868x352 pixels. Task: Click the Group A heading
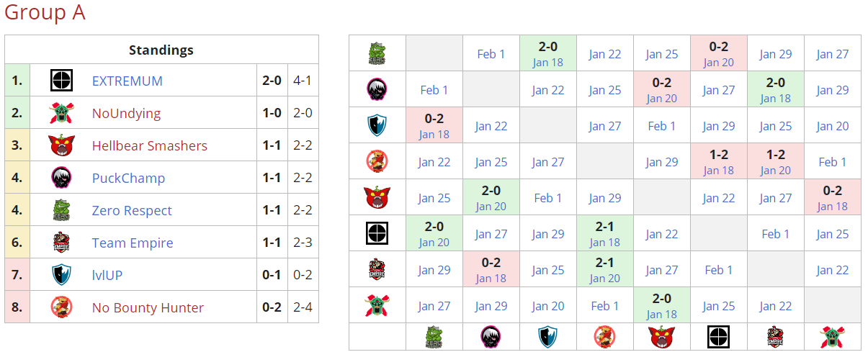tap(45, 13)
